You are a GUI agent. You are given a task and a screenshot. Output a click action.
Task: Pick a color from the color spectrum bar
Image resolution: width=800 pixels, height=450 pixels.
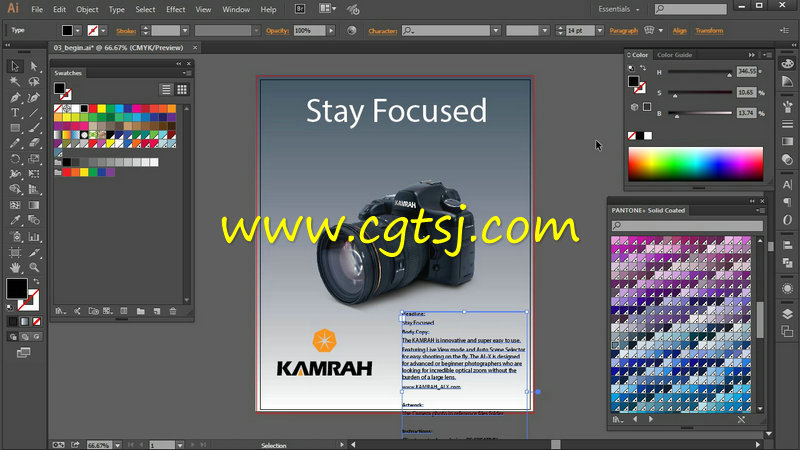click(x=695, y=164)
